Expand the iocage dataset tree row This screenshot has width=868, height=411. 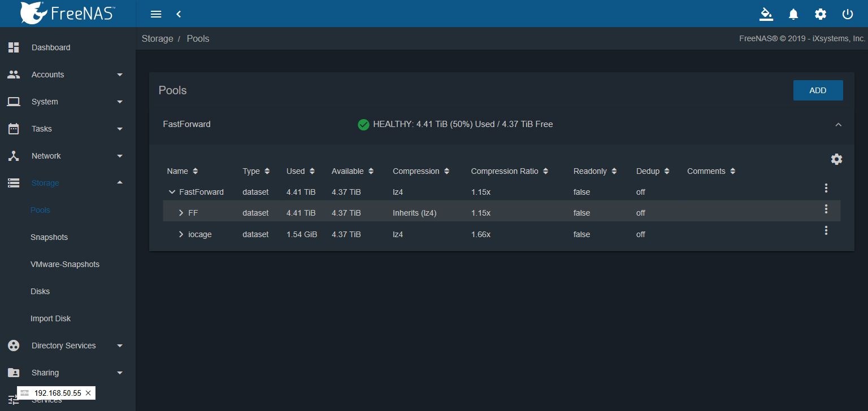[x=181, y=234]
